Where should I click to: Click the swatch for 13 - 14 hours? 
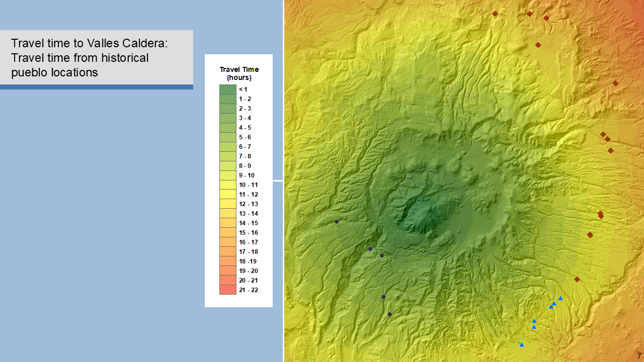[x=228, y=214]
